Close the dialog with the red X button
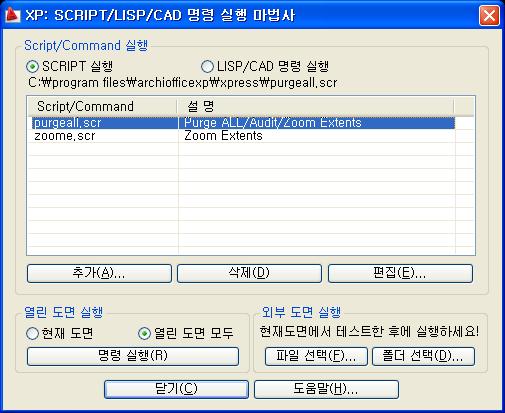The image size is (505, 413). tap(489, 15)
